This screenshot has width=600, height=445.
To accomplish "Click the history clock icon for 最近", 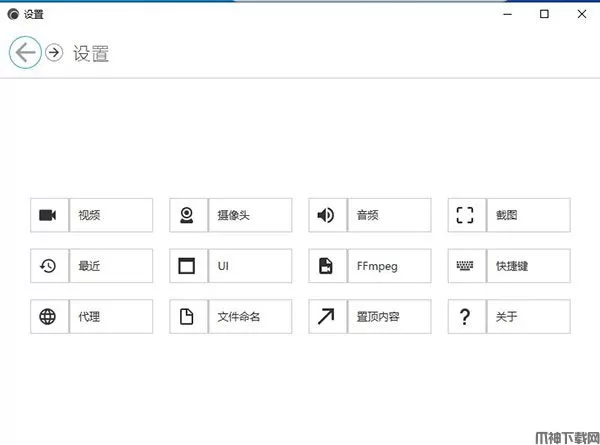I will point(48,266).
